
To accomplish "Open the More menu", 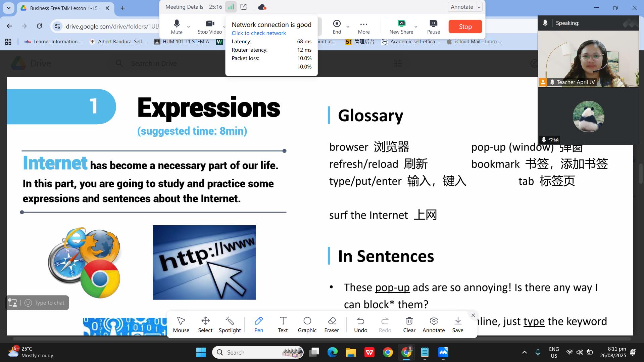I will tap(363, 27).
